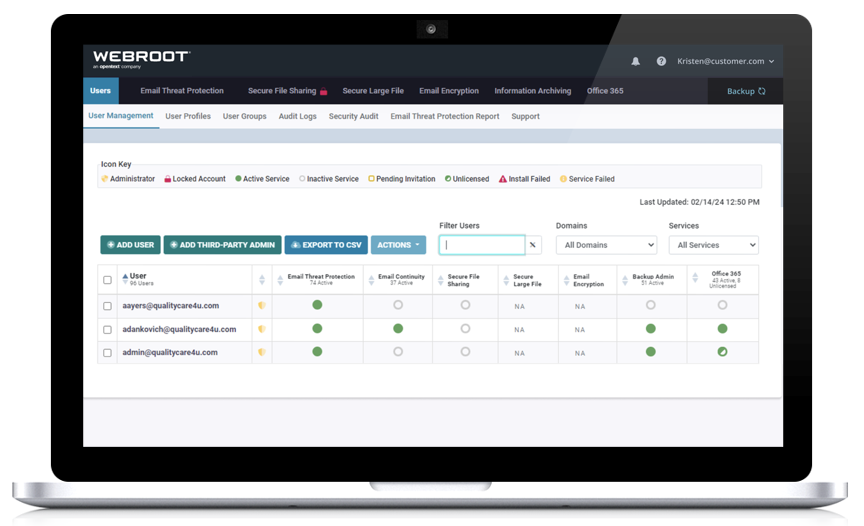Click the Add User button
This screenshot has width=864, height=526.
click(x=131, y=245)
